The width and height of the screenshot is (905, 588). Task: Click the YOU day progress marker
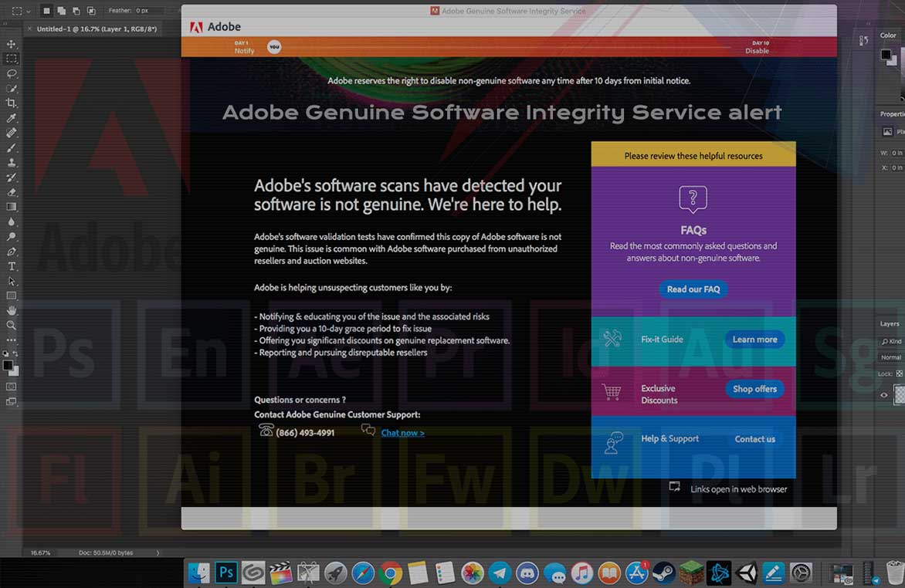click(x=274, y=47)
